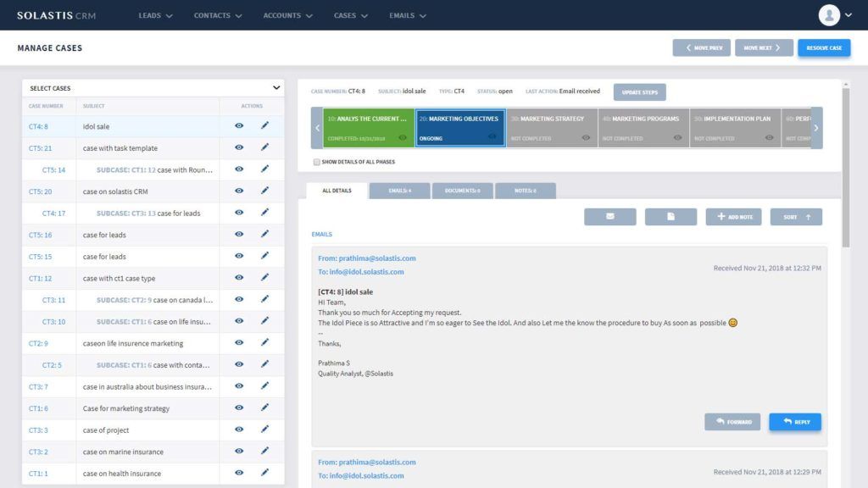This screenshot has width=868, height=488.
Task: Click pencil icon for case CT5: 14
Action: pos(264,169)
